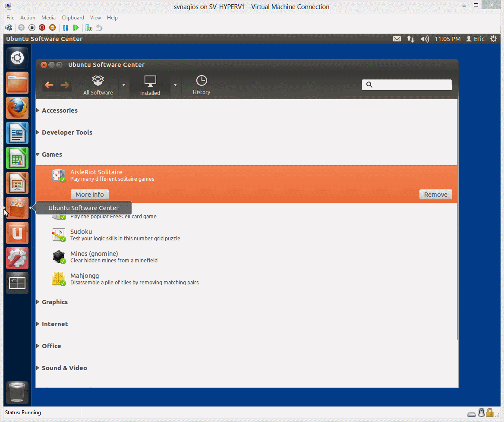Click the mail envelope indicator
The image size is (504, 422).
point(397,39)
